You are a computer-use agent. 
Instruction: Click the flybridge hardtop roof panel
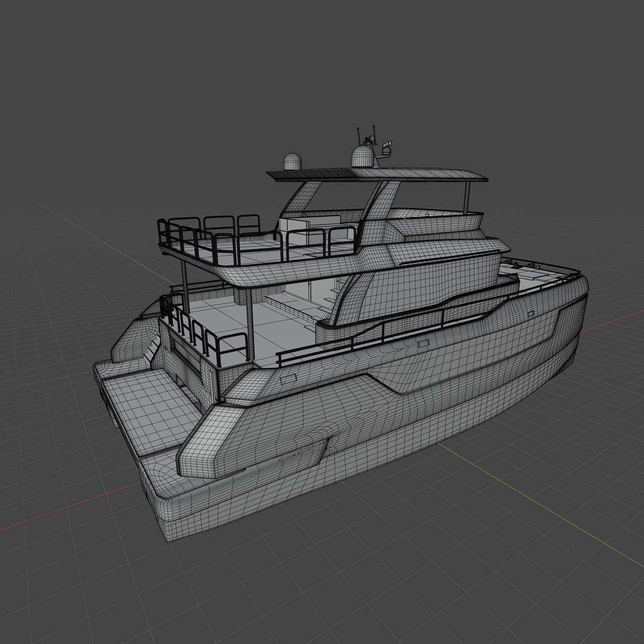coord(377,175)
